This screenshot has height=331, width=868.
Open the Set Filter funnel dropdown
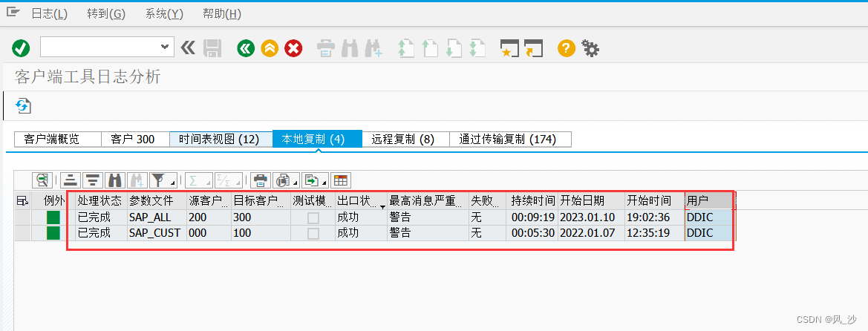click(163, 180)
